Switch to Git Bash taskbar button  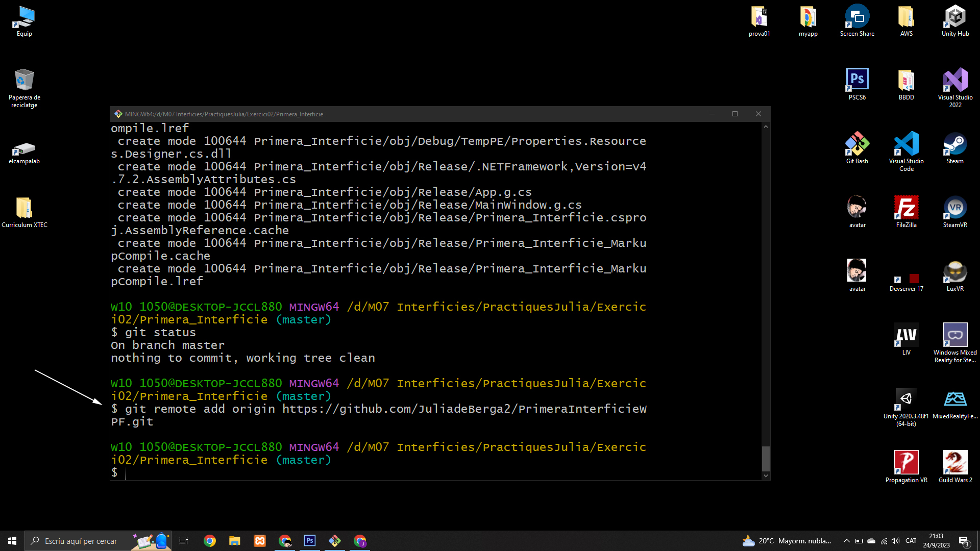pyautogui.click(x=335, y=541)
